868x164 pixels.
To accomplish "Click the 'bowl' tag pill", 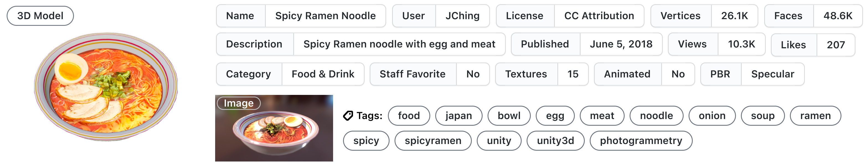I will coord(509,116).
